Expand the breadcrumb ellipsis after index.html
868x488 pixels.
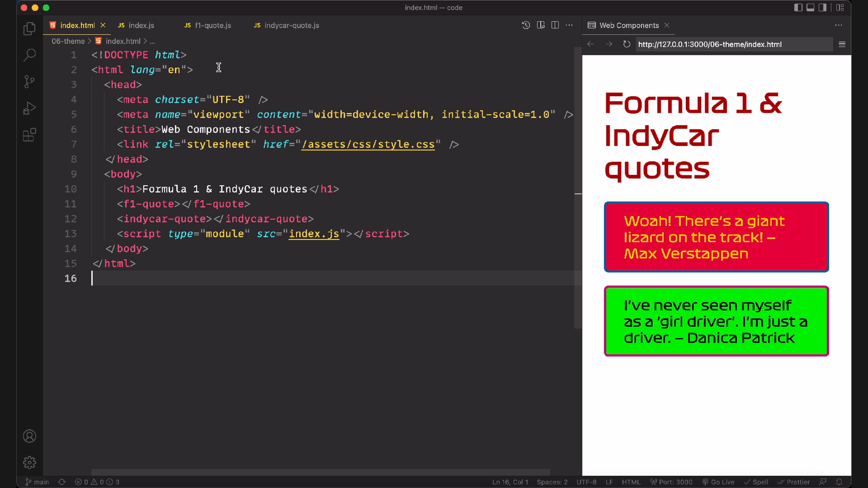[x=152, y=41]
